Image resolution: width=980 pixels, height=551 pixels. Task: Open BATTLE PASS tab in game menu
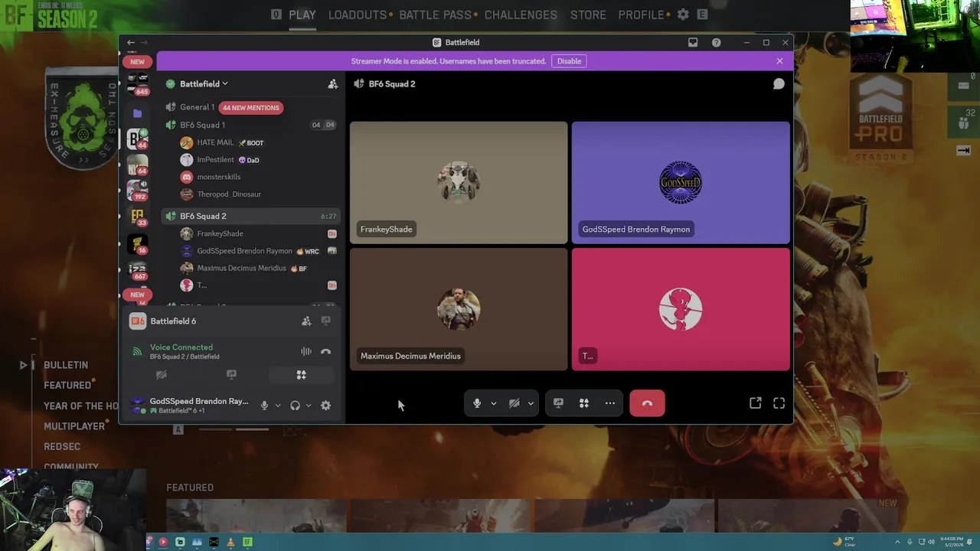pos(435,15)
